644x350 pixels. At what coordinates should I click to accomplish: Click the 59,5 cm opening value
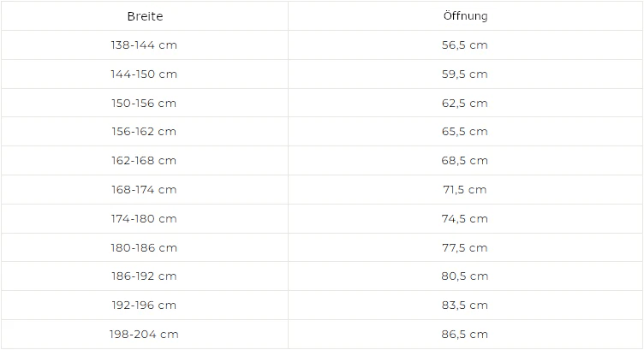(x=465, y=74)
